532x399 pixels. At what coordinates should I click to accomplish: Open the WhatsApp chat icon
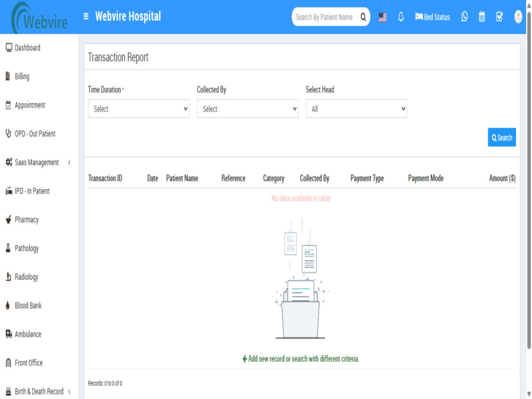(x=464, y=16)
